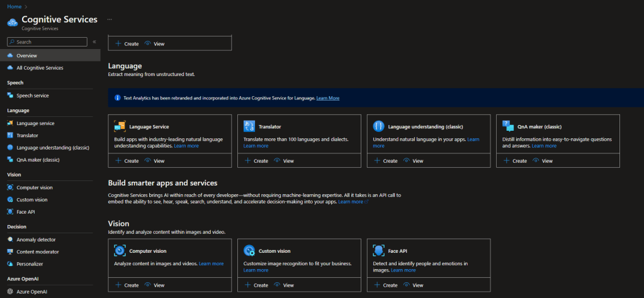This screenshot has height=298, width=644.
Task: Open All Cognitive Services in sidebar
Action: click(39, 68)
